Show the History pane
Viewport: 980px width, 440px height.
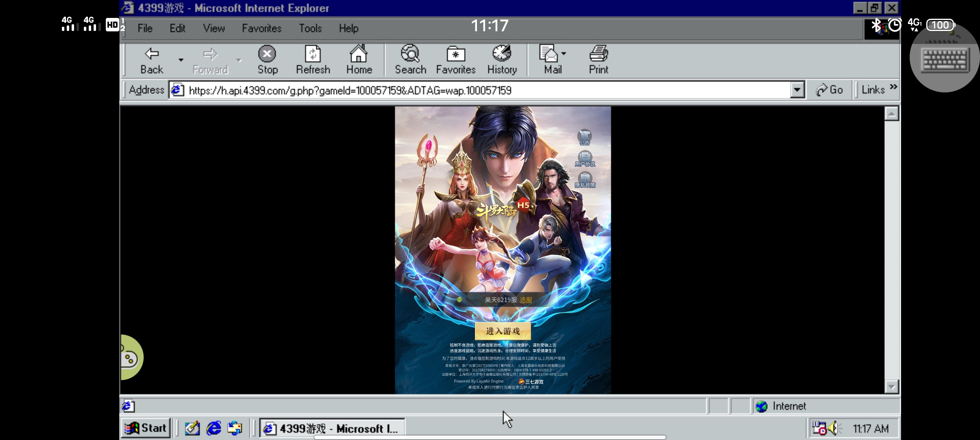(x=502, y=60)
